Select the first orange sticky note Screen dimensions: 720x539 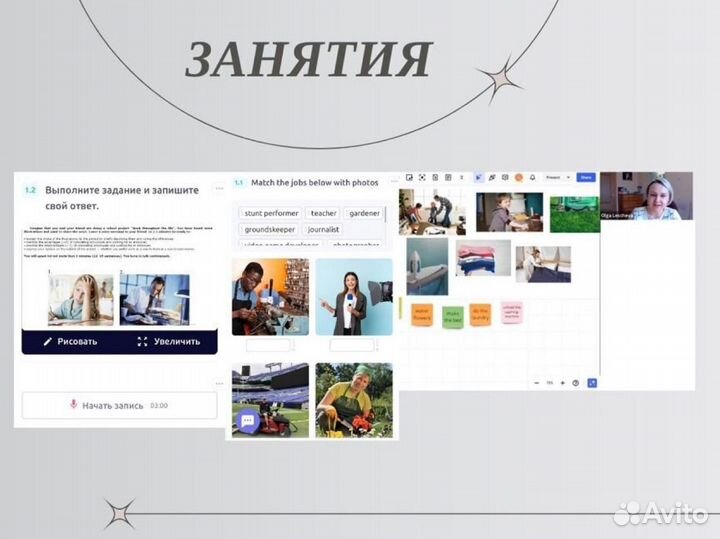pos(422,314)
